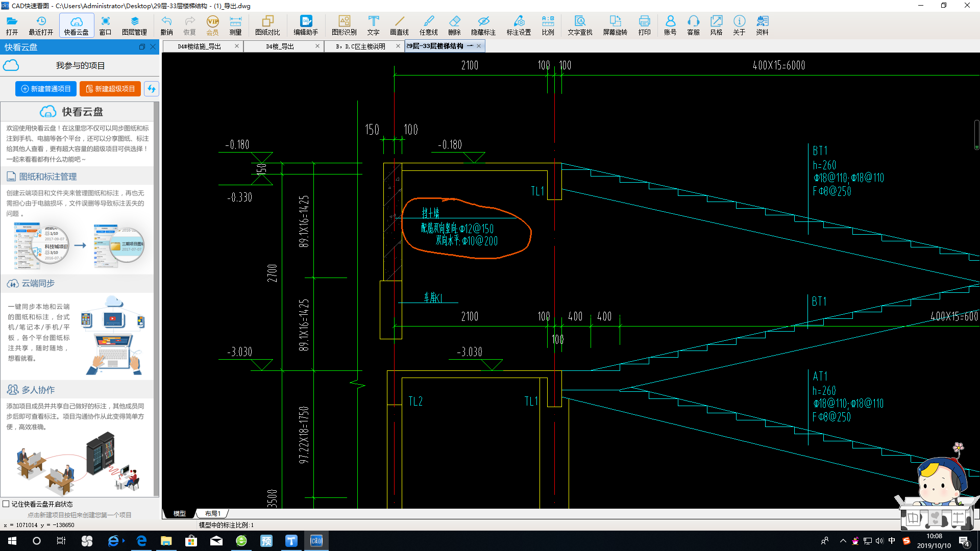Switch to 布局1 layout tab

(213, 513)
